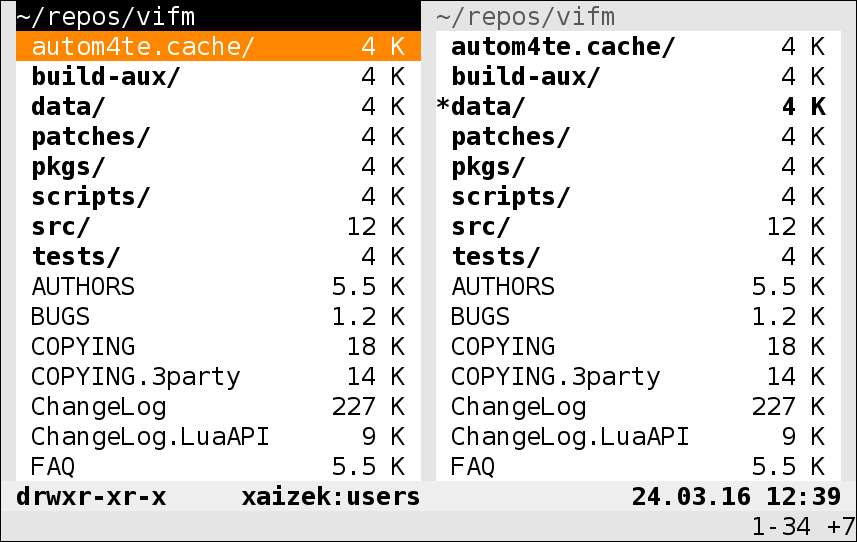
Task: Select BUGS file in right pane
Action: [x=638, y=316]
